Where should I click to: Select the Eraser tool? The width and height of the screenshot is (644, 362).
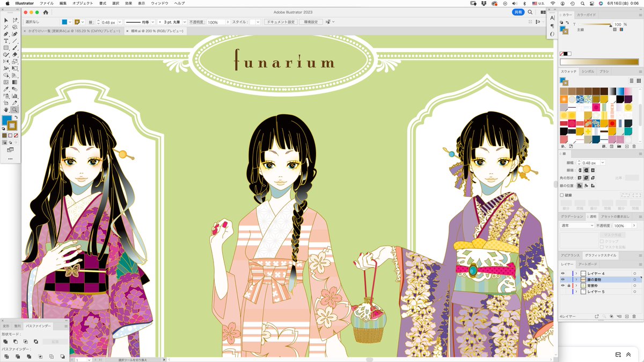(15, 55)
